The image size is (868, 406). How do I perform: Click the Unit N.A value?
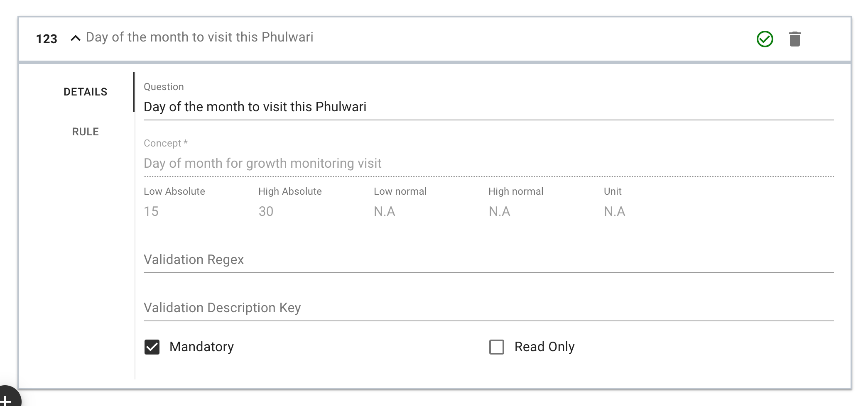pyautogui.click(x=614, y=211)
